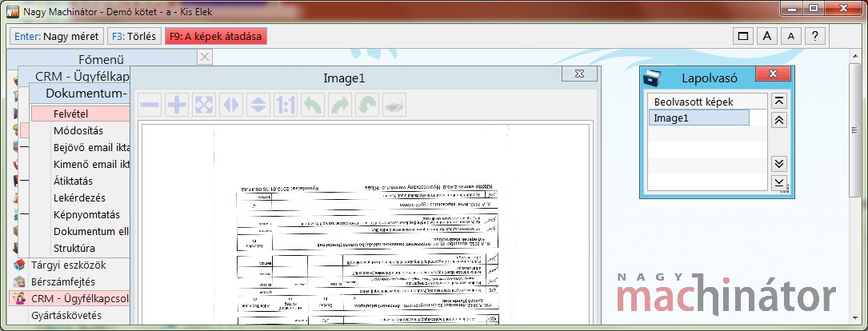This screenshot has height=331, width=868.
Task: Fit image to window icon
Action: point(204,105)
